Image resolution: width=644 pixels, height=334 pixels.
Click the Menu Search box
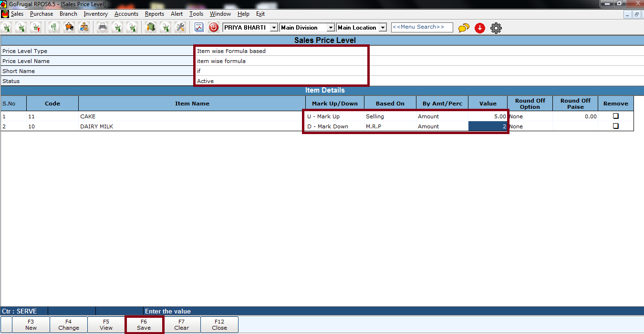pos(422,27)
